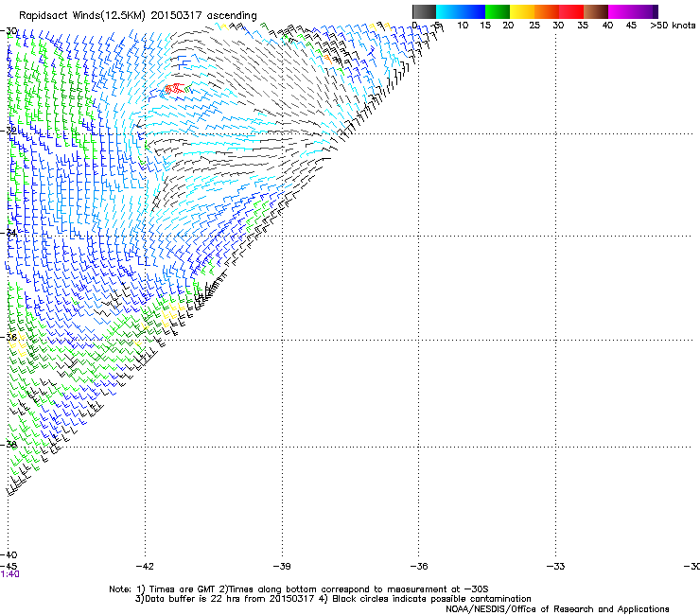Pick the orange 25-30 knots legend segment

(547, 11)
